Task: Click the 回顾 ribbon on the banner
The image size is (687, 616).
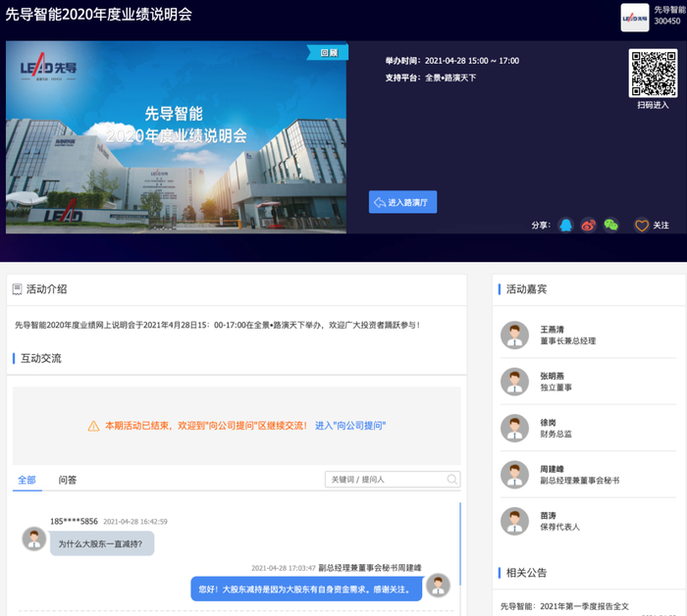Action: coord(329,53)
